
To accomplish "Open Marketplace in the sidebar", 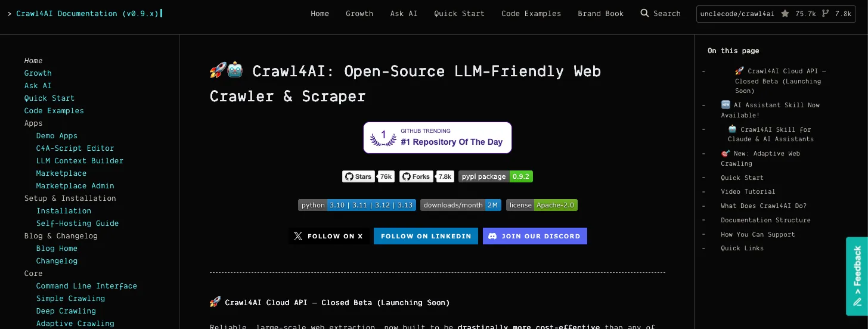I will [x=61, y=173].
